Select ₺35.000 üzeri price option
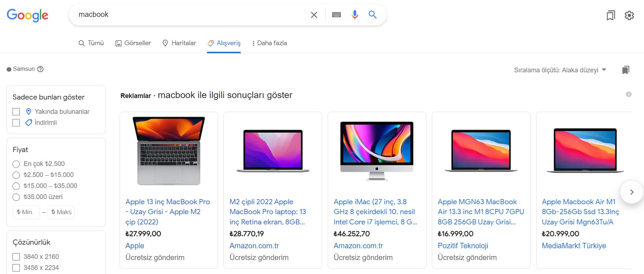Image resolution: width=644 pixels, height=274 pixels. pos(16,197)
